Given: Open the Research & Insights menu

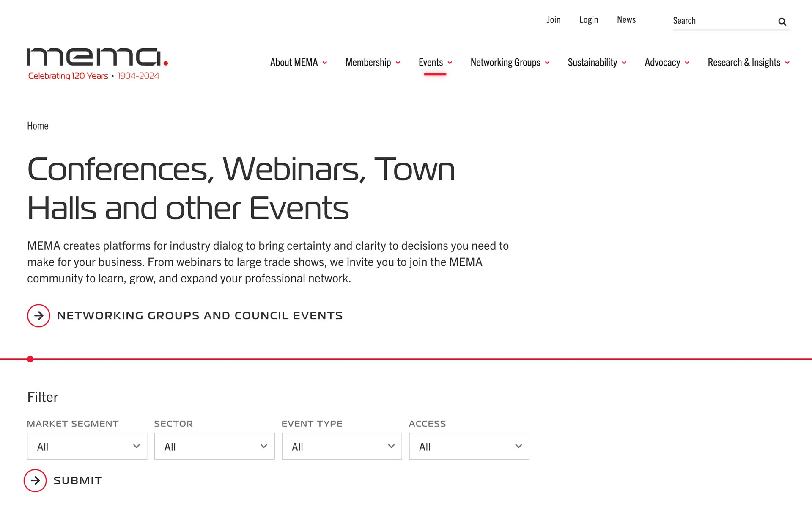Looking at the screenshot, I should point(744,63).
